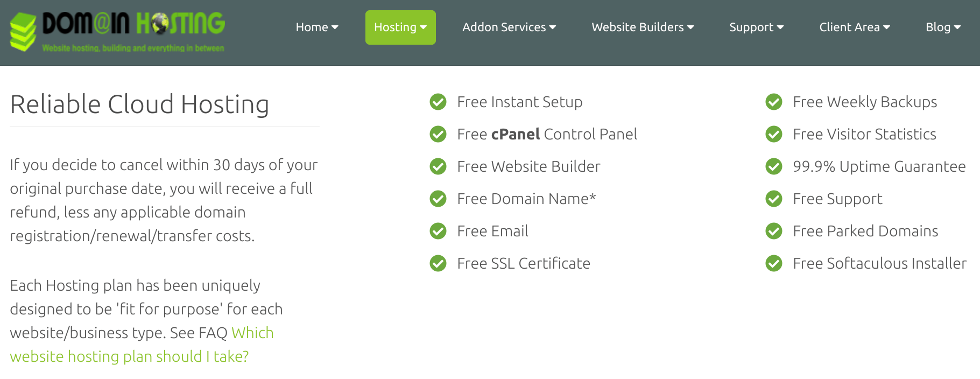Click the checkmark icon beside Free Instant Setup
Viewport: 980px width, 379px height.
click(438, 102)
